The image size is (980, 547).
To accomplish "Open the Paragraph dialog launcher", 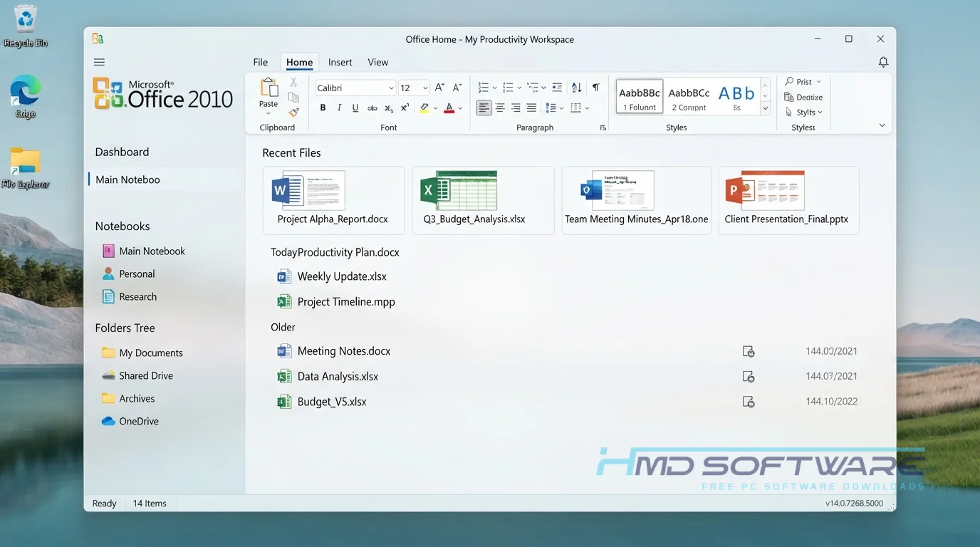I will coord(603,128).
